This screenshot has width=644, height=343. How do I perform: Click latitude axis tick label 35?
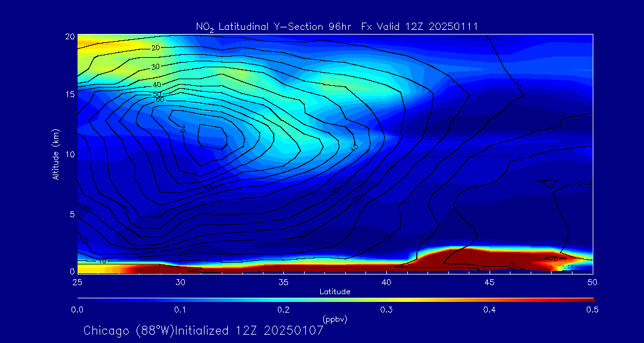click(x=283, y=282)
